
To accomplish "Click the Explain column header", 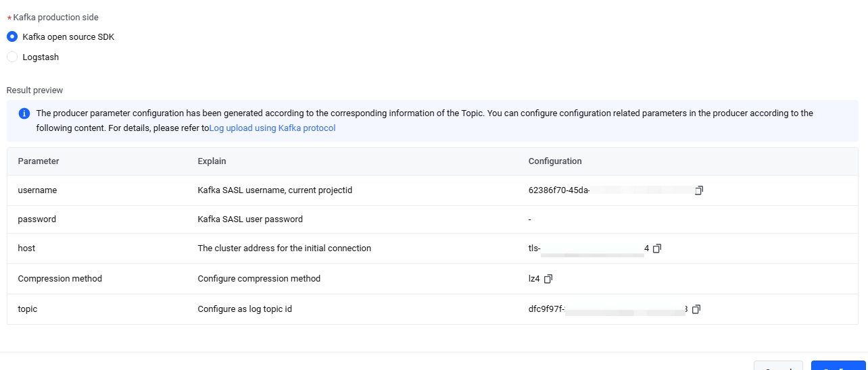I will pyautogui.click(x=212, y=161).
